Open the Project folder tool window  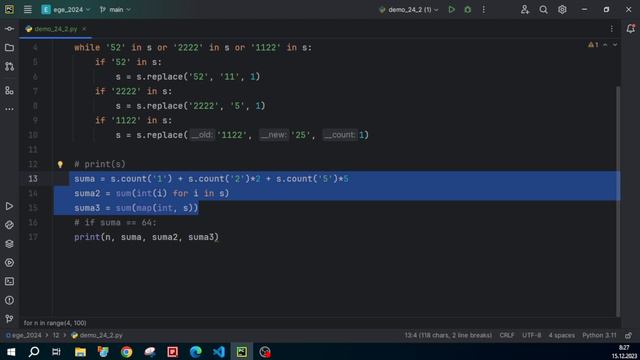[9, 48]
